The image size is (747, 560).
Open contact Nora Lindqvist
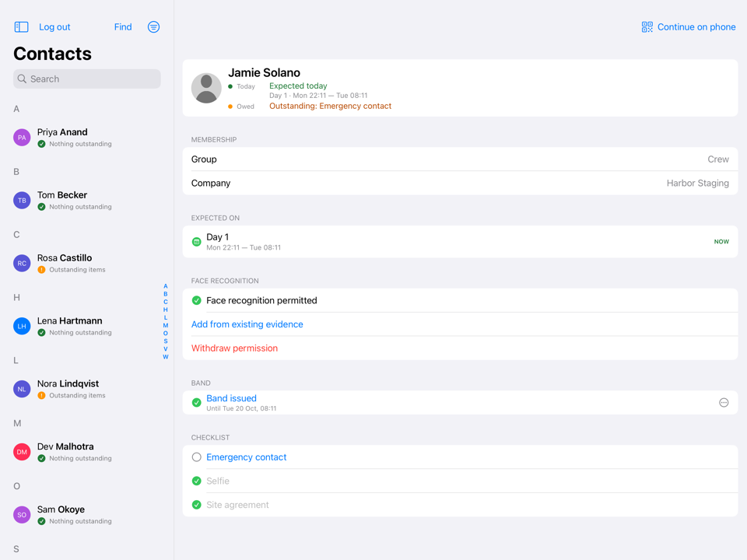(x=86, y=389)
